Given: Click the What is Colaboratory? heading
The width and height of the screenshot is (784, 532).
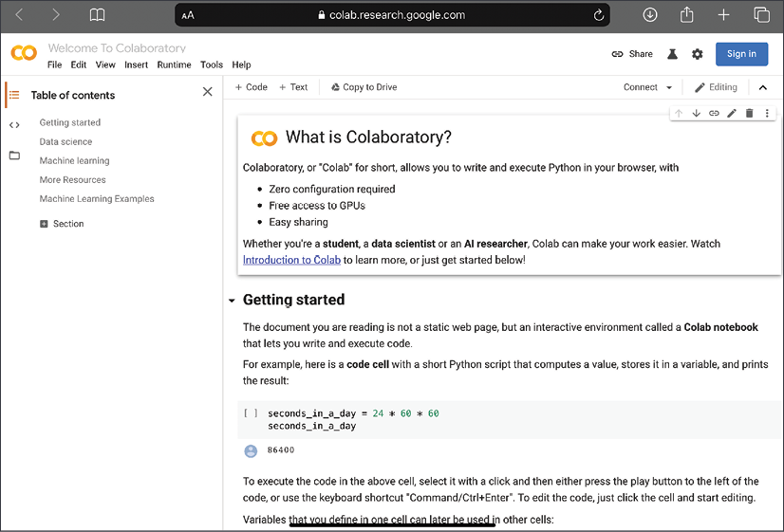Looking at the screenshot, I should 368,137.
